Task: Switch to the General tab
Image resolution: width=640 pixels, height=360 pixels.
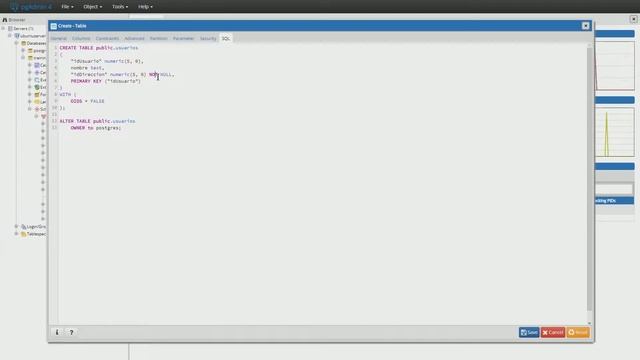Action: (59, 38)
